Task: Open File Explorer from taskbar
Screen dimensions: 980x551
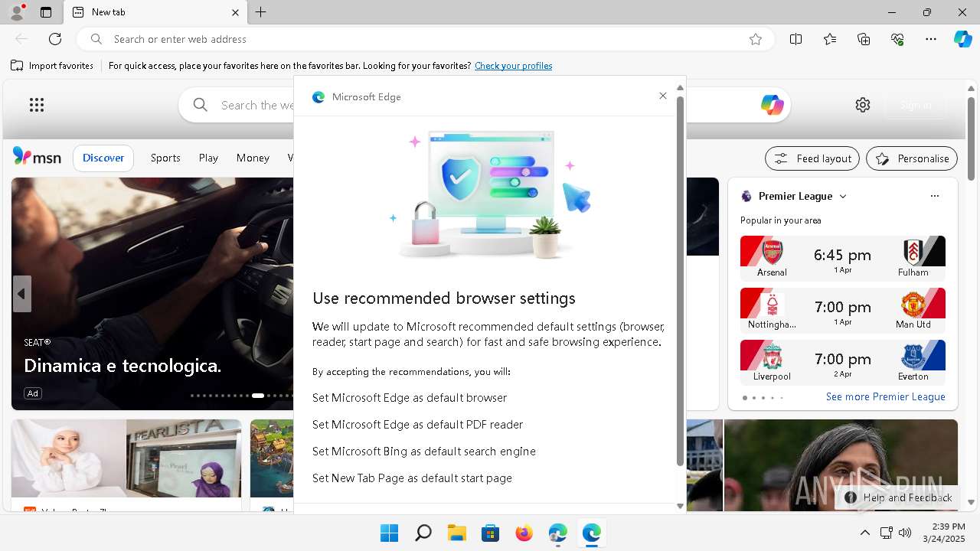Action: coord(456,533)
